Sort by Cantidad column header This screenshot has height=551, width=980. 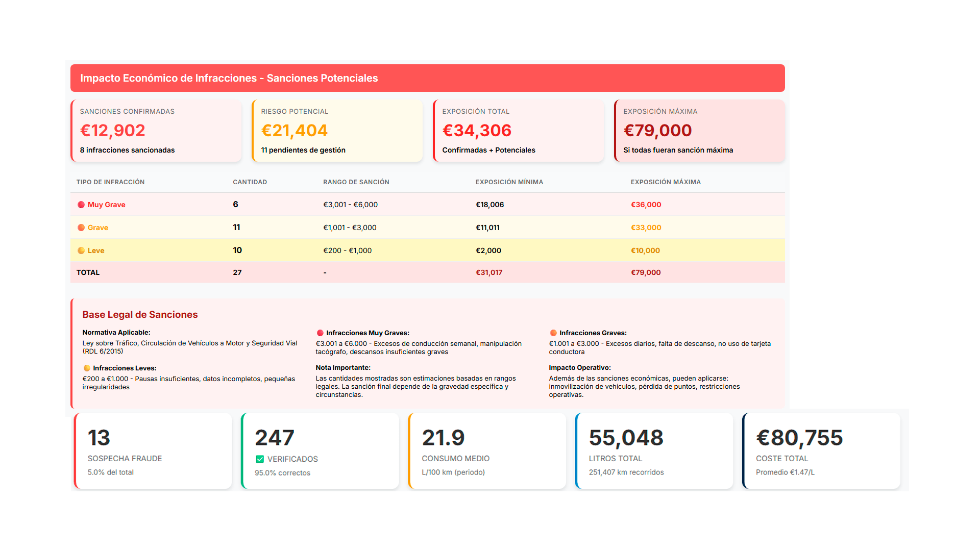point(250,182)
